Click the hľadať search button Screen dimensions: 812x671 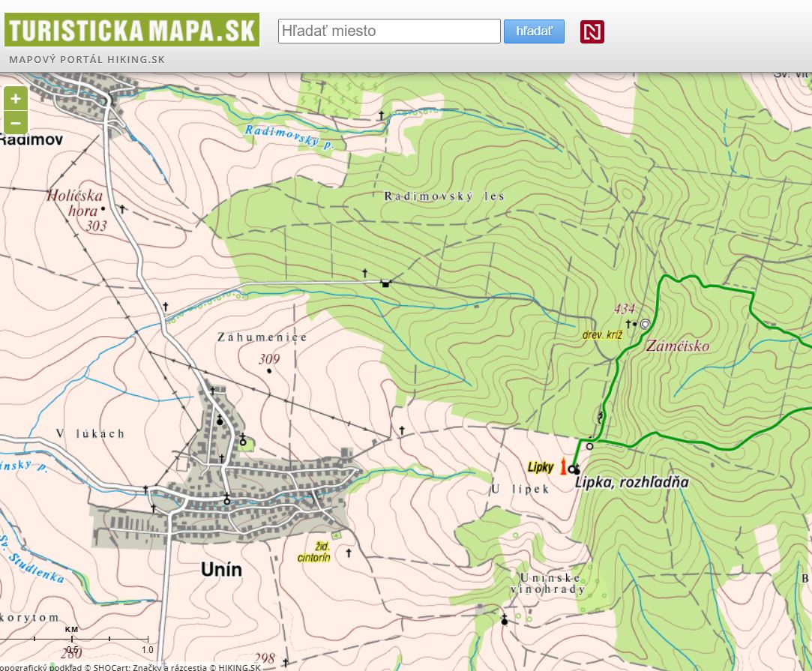pyautogui.click(x=534, y=31)
